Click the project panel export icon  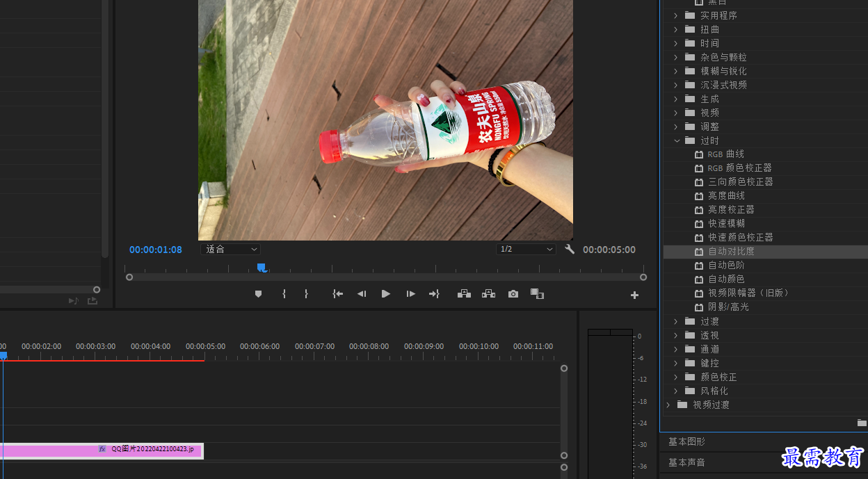coord(92,301)
